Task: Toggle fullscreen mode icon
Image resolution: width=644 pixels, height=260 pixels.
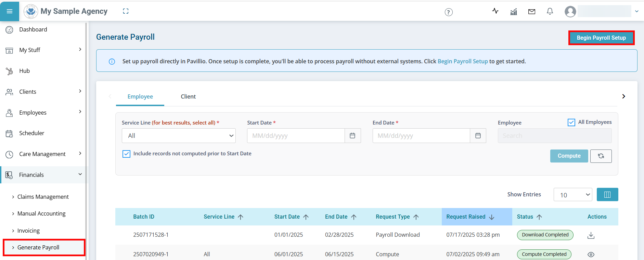Action: [x=126, y=11]
